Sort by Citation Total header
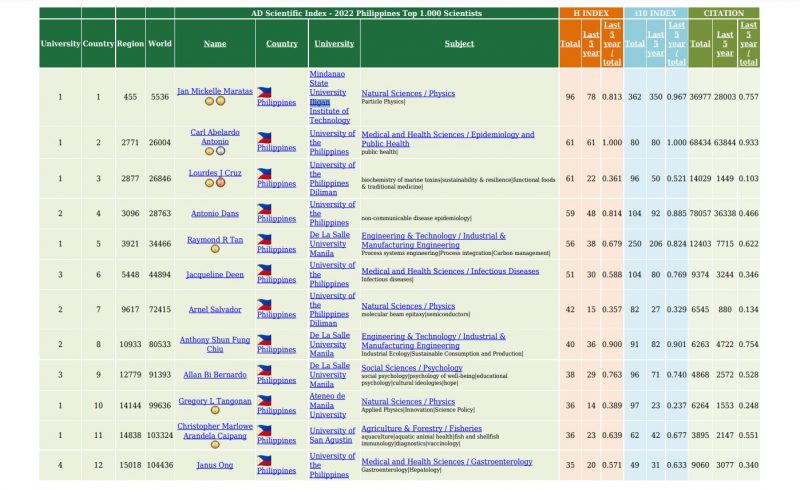 click(700, 44)
